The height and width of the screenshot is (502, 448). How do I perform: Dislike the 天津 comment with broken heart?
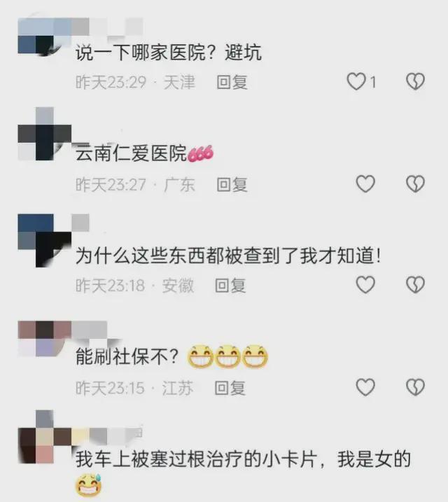[415, 81]
